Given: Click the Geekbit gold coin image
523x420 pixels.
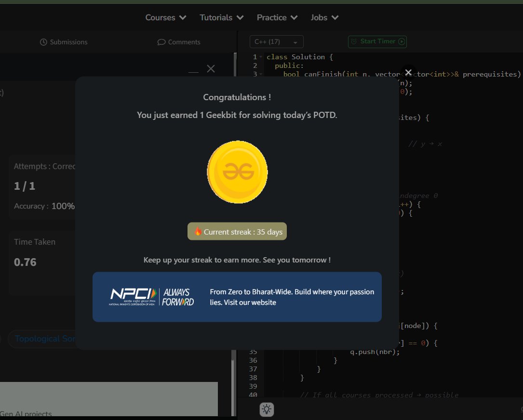Looking at the screenshot, I should pyautogui.click(x=237, y=172).
